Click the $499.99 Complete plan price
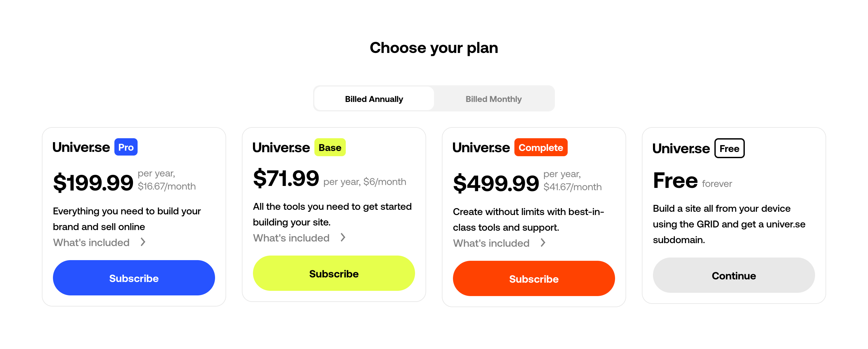868x349 pixels. pyautogui.click(x=496, y=184)
